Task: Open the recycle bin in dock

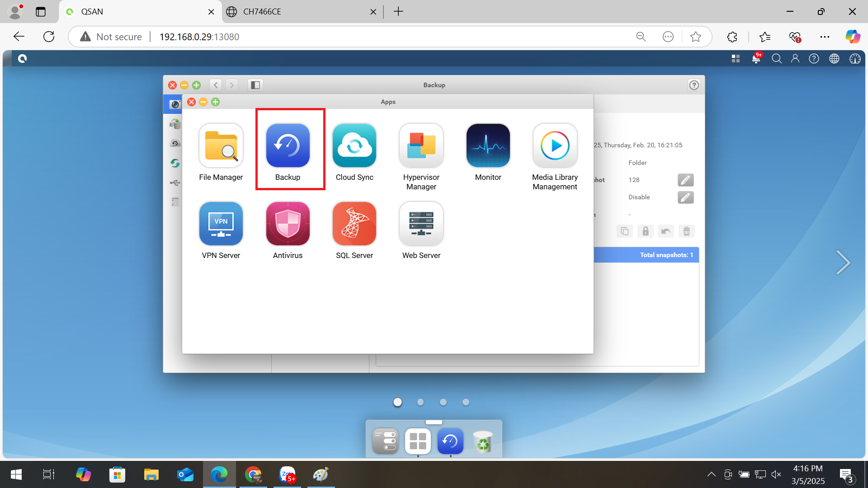Action: tap(483, 441)
